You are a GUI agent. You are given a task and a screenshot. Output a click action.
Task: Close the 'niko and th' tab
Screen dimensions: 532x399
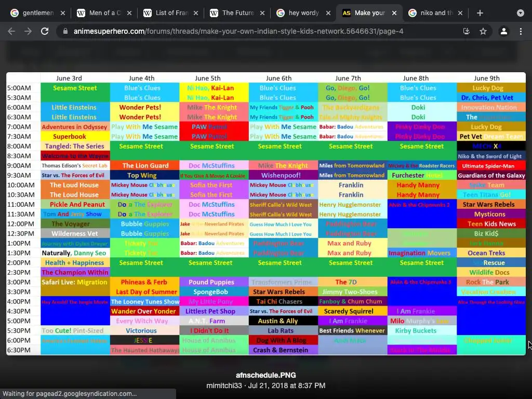click(460, 13)
